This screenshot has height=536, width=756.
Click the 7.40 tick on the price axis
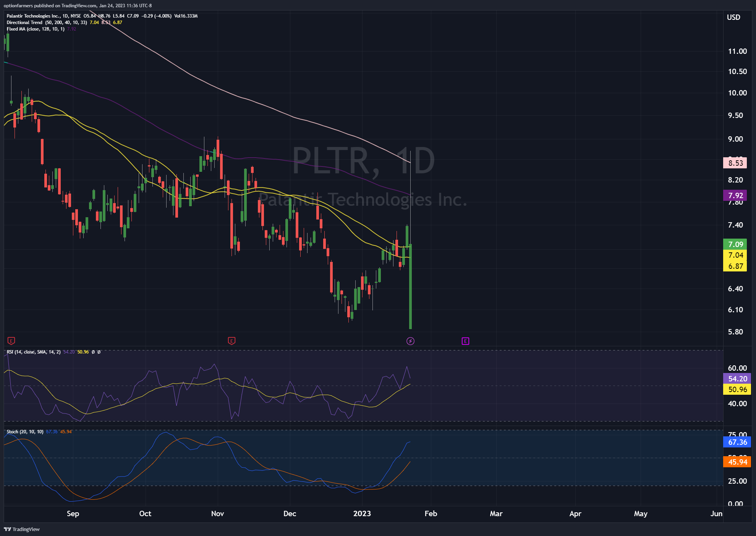coord(735,225)
